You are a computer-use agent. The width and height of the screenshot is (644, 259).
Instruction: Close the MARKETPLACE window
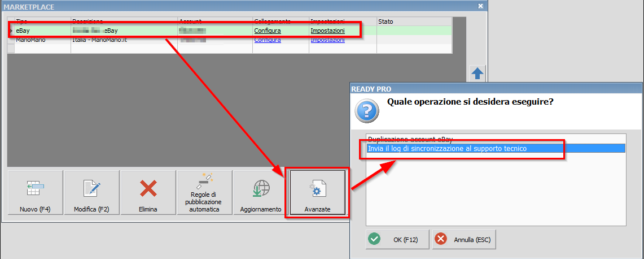(480, 6)
